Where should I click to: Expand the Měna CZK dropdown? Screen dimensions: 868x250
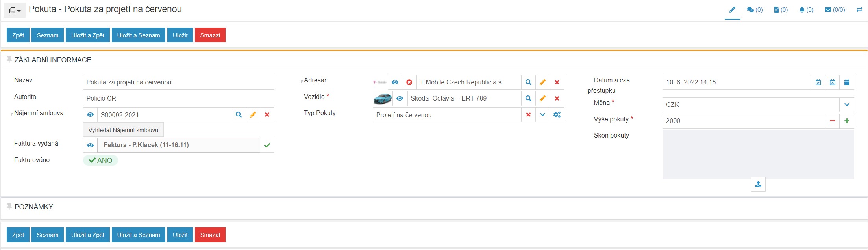click(x=847, y=105)
